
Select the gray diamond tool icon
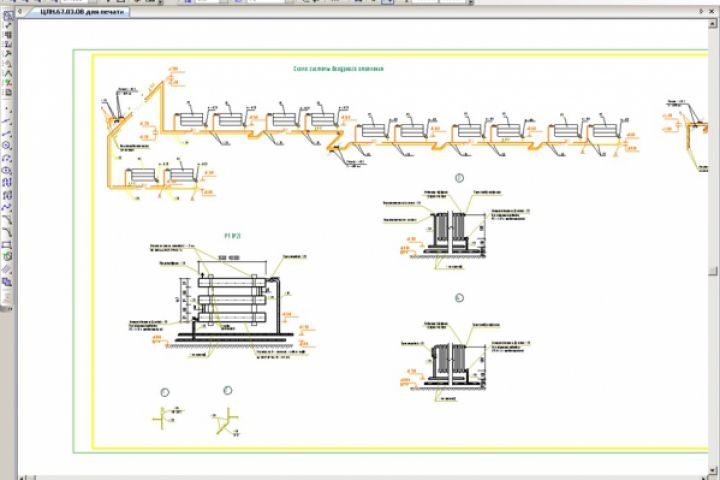(x=6, y=269)
